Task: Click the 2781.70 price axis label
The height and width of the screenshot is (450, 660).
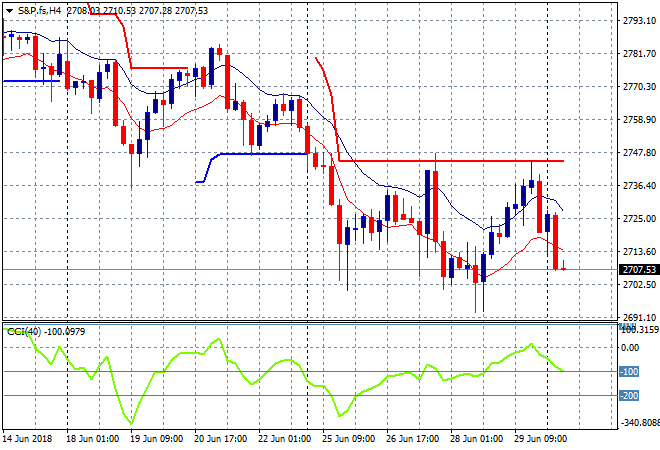Action: click(x=639, y=53)
